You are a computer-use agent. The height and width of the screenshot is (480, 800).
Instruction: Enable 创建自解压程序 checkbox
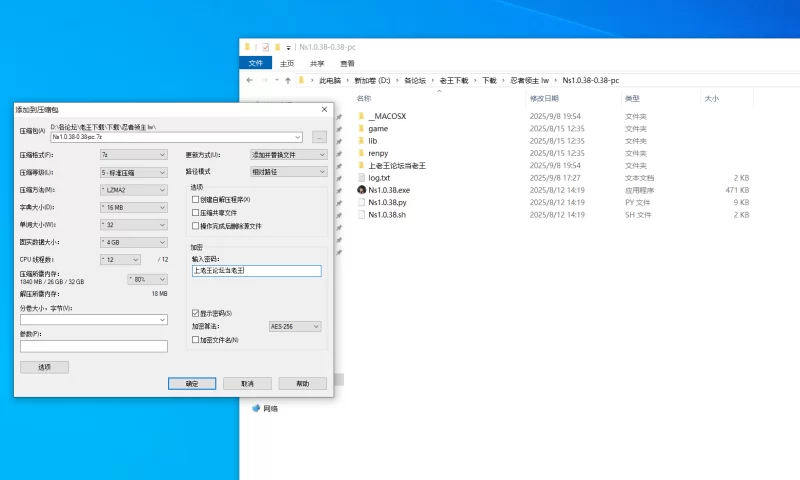click(195, 199)
